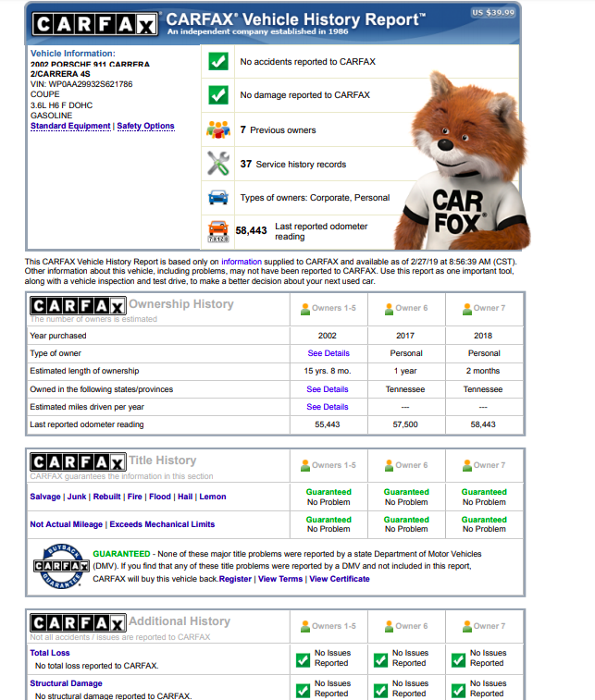Click the Owner 6 person icon in Ownership History

point(389,309)
